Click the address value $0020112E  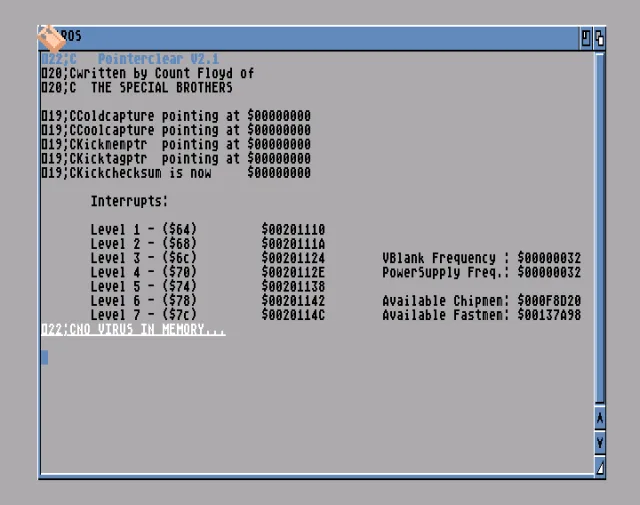pyautogui.click(x=293, y=272)
